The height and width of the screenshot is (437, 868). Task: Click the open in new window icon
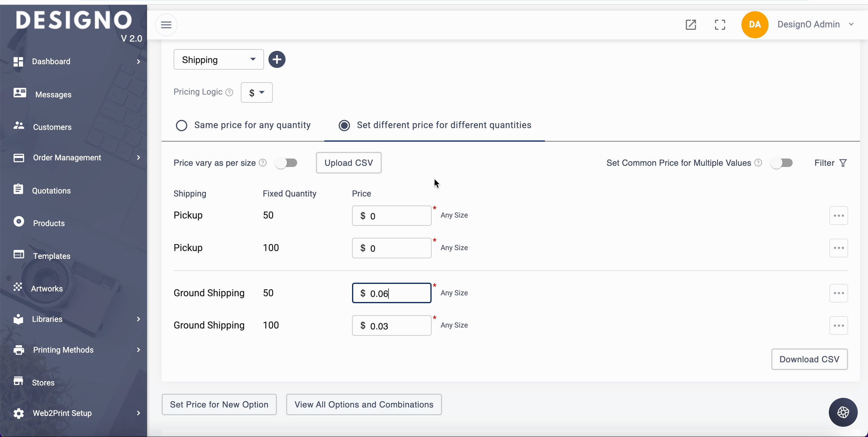(690, 25)
